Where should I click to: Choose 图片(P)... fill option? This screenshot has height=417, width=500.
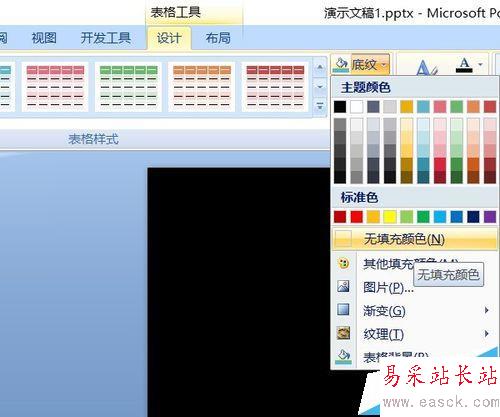pyautogui.click(x=388, y=287)
